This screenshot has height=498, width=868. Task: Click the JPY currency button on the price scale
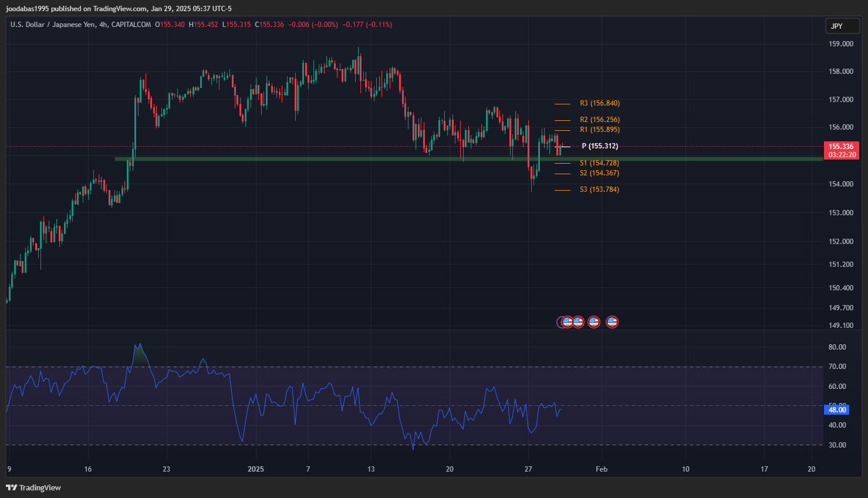pos(842,26)
